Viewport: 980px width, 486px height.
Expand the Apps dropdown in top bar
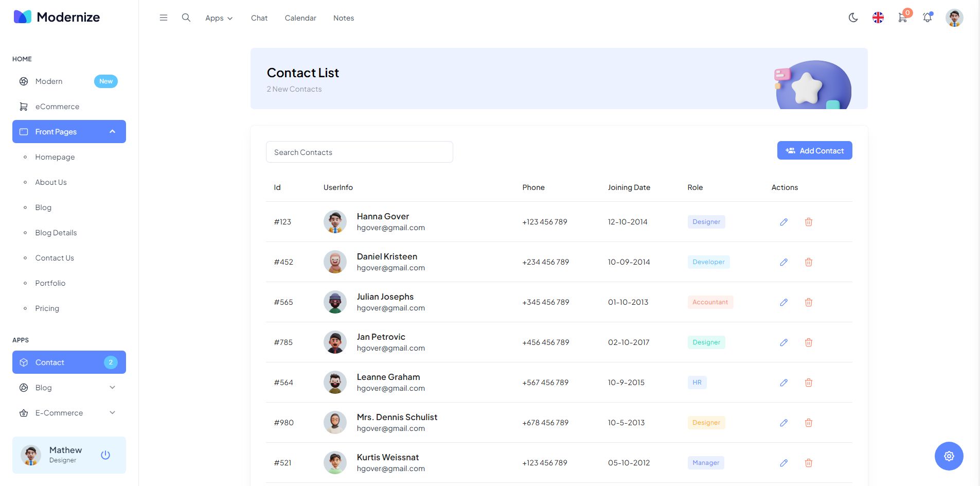219,18
